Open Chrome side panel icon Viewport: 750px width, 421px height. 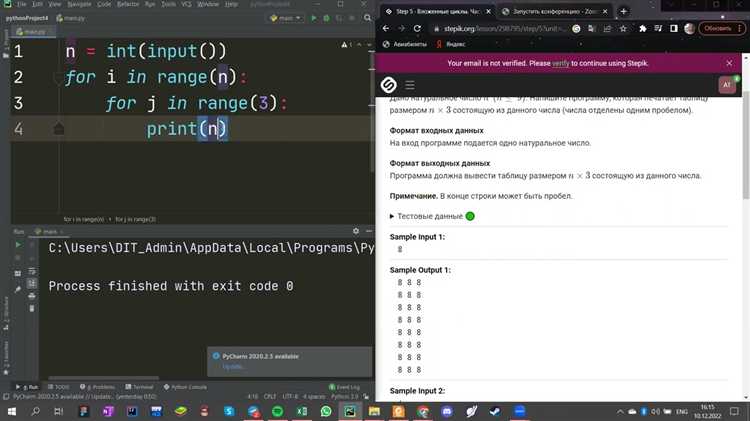[x=673, y=29]
